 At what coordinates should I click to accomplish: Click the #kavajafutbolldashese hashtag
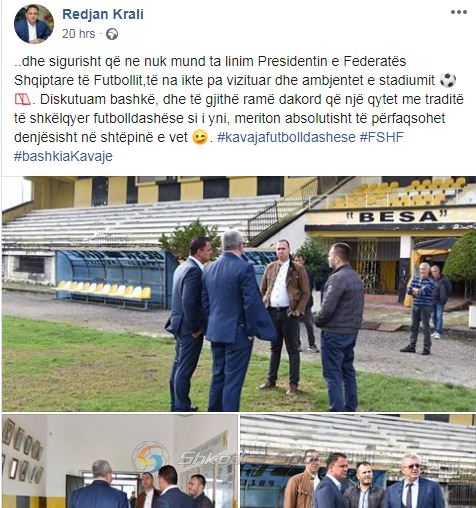[x=286, y=137]
